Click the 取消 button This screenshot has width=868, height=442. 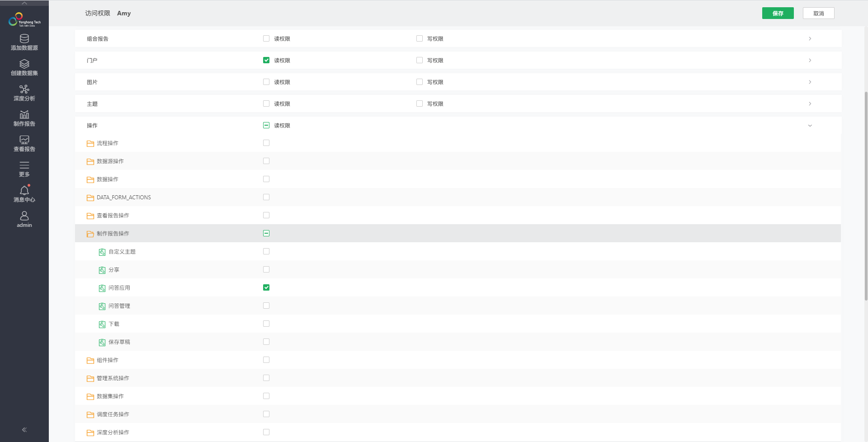818,13
